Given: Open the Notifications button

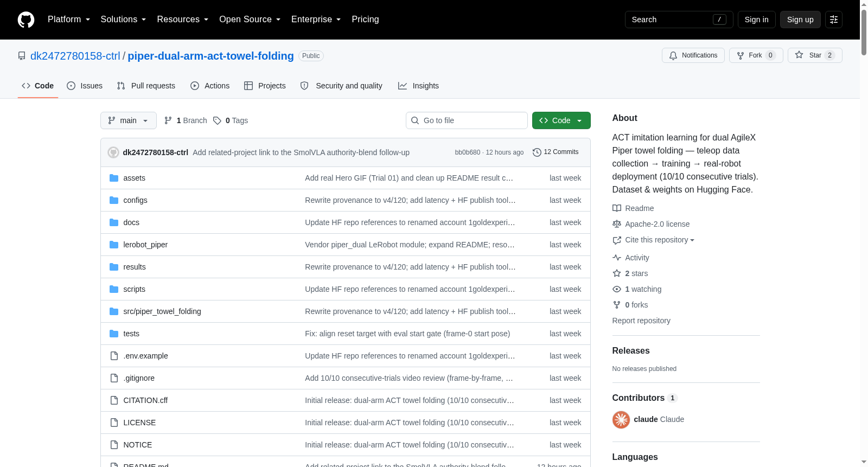Looking at the screenshot, I should tap(693, 55).
